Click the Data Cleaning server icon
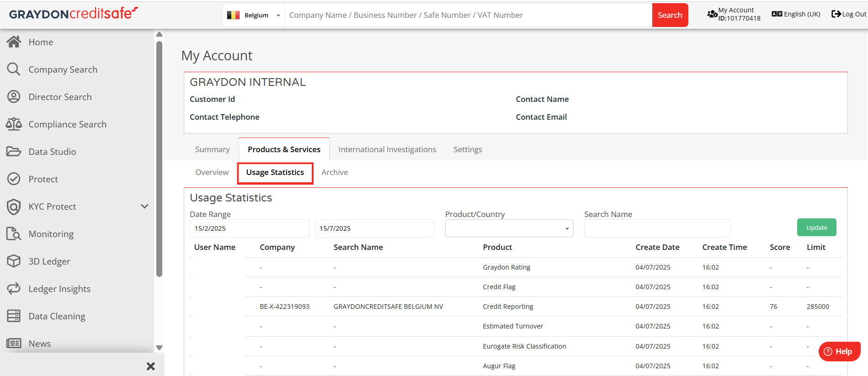The image size is (868, 376). [x=14, y=316]
